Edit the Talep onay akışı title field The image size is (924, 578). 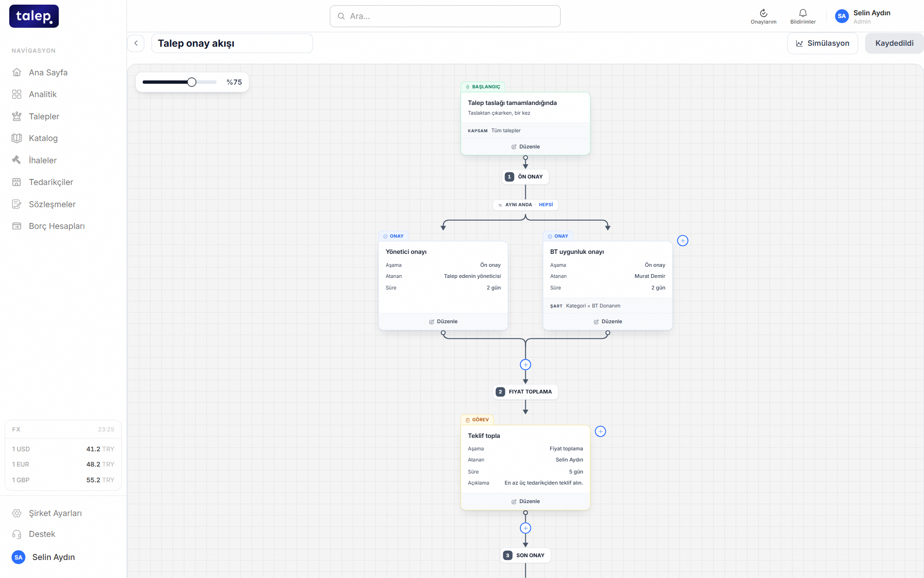point(232,43)
